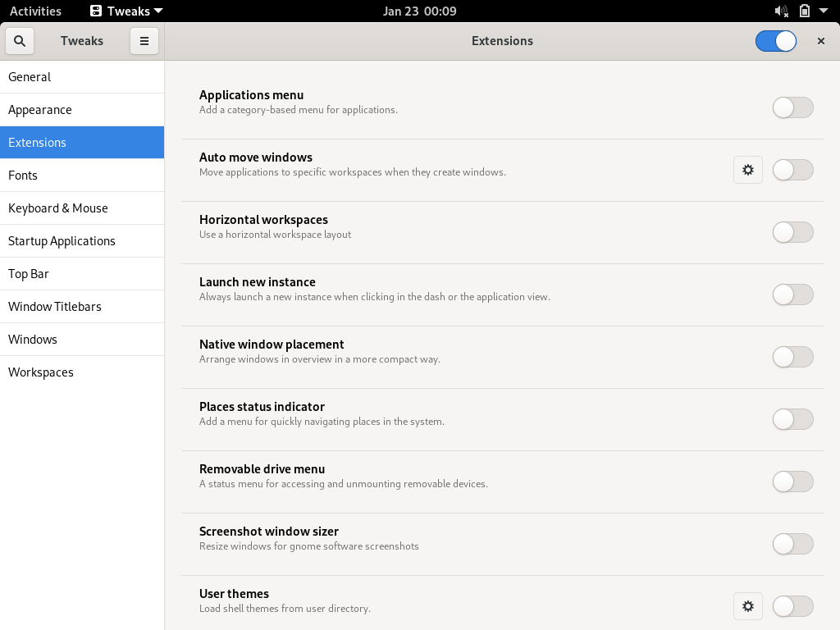Open User themes gear settings

(747, 606)
